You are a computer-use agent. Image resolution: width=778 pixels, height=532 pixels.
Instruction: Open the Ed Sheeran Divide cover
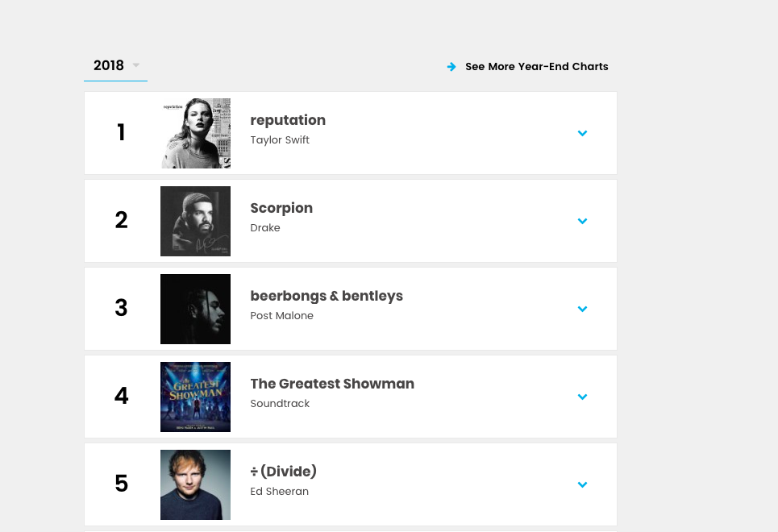pyautogui.click(x=195, y=484)
